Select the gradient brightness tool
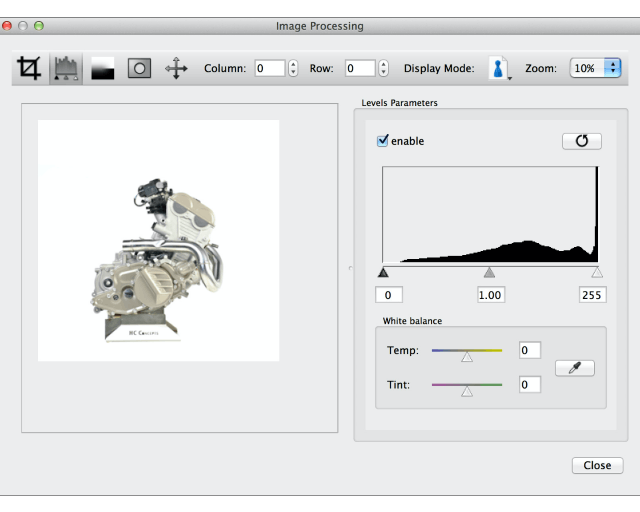 [x=103, y=68]
